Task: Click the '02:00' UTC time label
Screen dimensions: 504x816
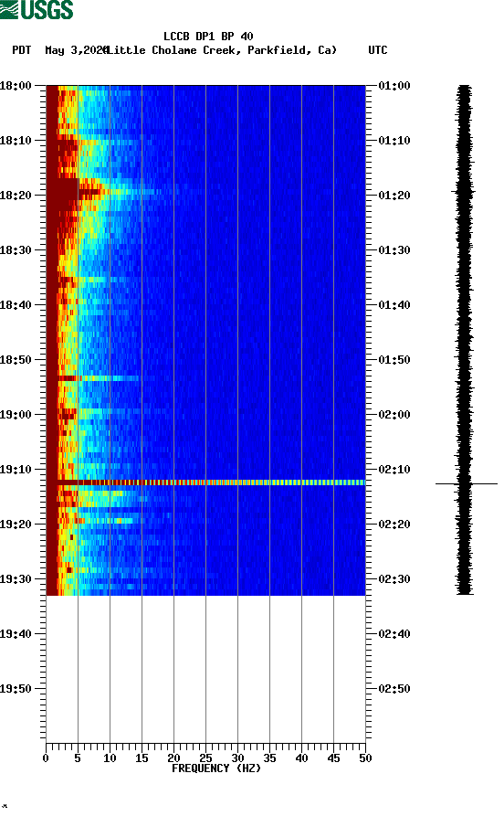Action: click(x=394, y=415)
